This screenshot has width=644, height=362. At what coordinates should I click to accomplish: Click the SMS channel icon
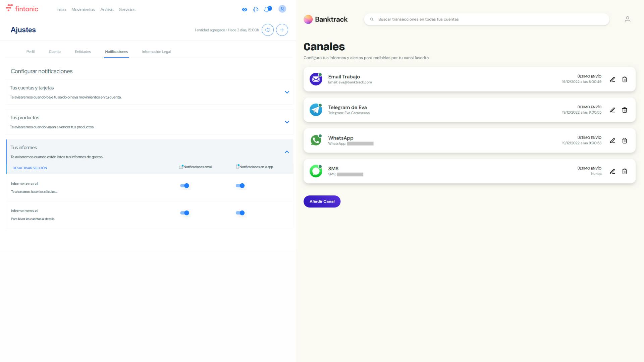[316, 171]
